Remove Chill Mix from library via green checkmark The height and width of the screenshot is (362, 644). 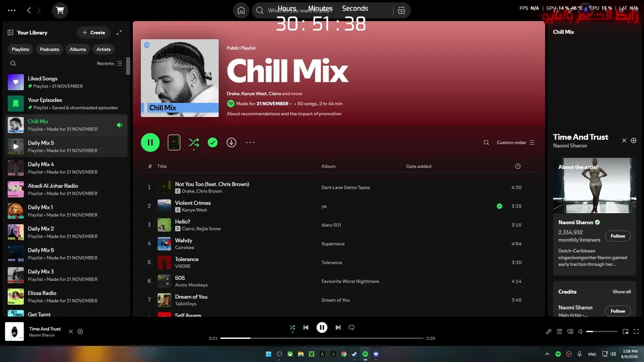[x=213, y=142]
